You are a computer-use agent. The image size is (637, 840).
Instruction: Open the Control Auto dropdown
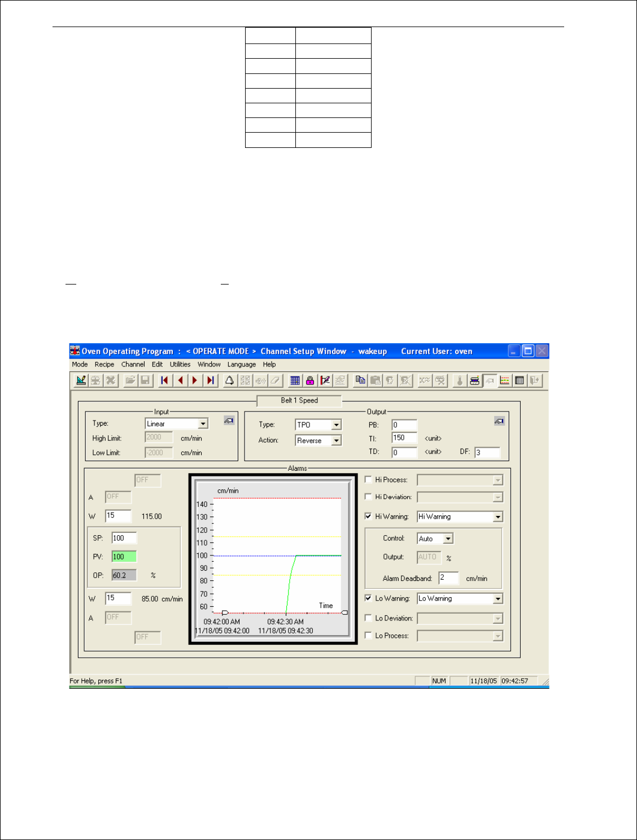pyautogui.click(x=448, y=539)
